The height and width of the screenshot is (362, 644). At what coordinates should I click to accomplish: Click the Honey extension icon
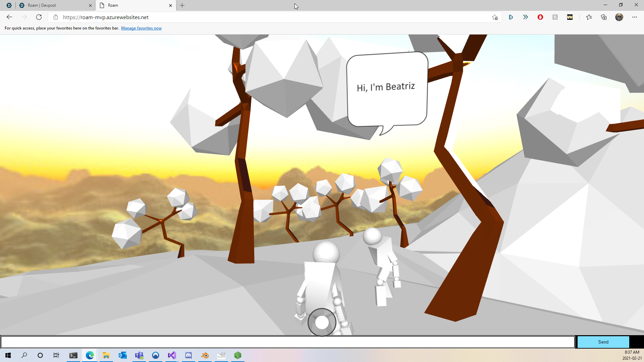[x=555, y=17]
